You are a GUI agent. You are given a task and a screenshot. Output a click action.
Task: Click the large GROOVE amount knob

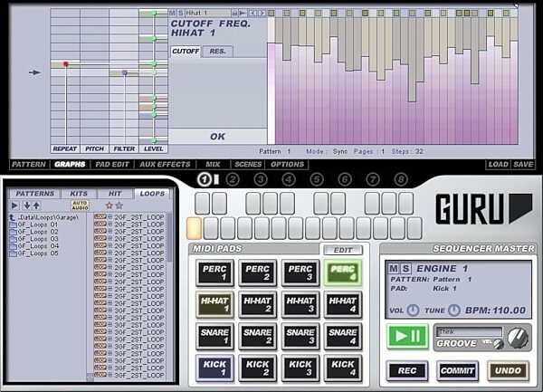[x=518, y=338]
